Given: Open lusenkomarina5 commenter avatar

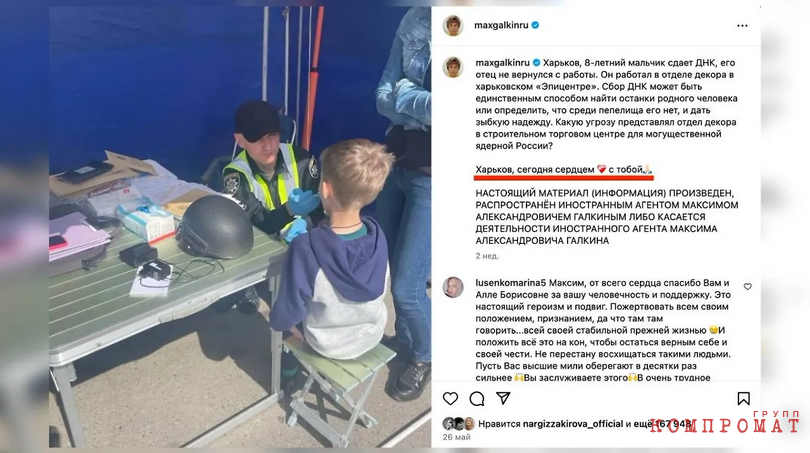Looking at the screenshot, I should coord(453,287).
